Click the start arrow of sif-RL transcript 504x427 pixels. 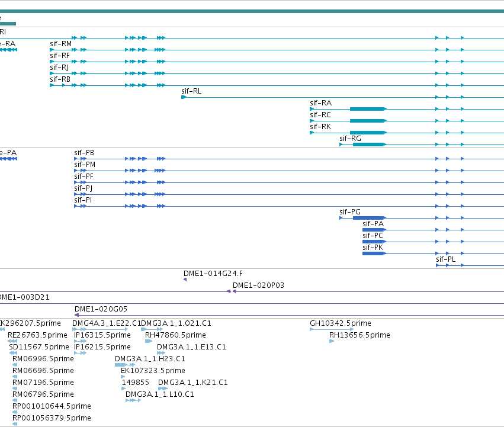click(x=184, y=97)
